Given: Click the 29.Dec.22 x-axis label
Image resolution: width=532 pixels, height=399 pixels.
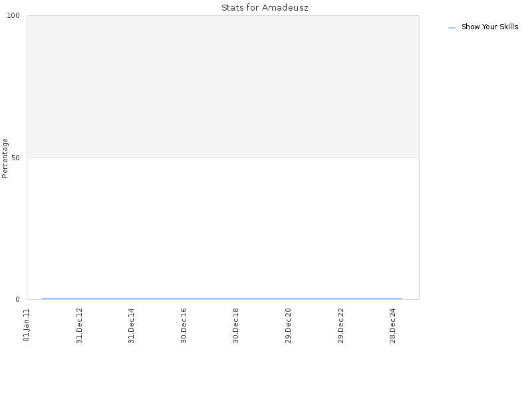Looking at the screenshot, I should (x=340, y=325).
